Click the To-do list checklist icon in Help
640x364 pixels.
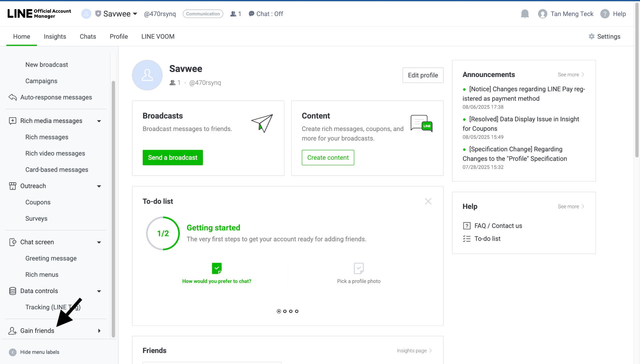click(x=467, y=239)
